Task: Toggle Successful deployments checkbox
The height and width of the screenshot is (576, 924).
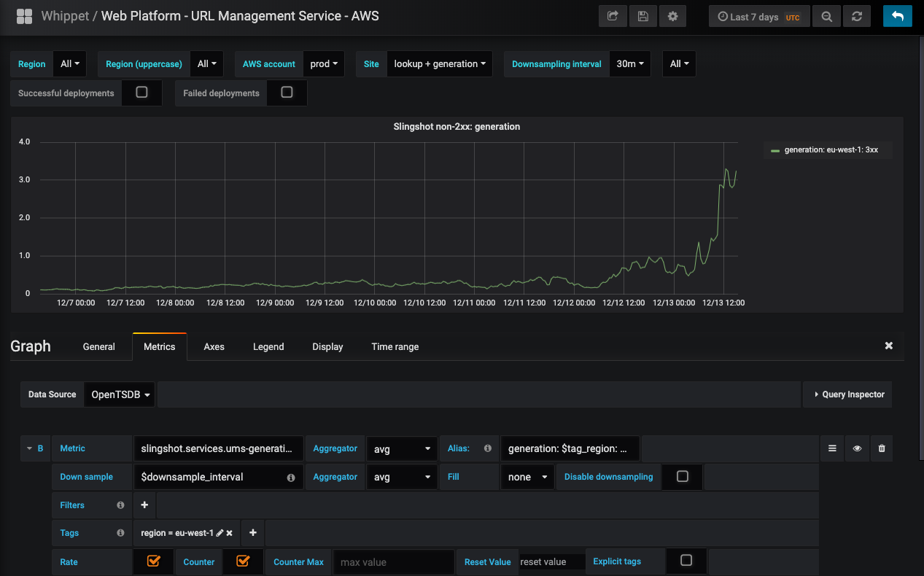Action: [142, 93]
